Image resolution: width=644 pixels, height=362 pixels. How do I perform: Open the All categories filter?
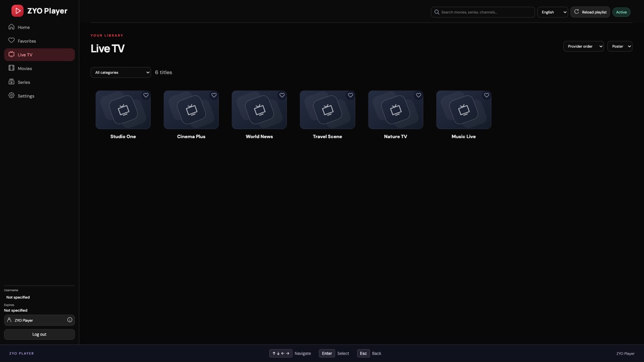point(121,72)
